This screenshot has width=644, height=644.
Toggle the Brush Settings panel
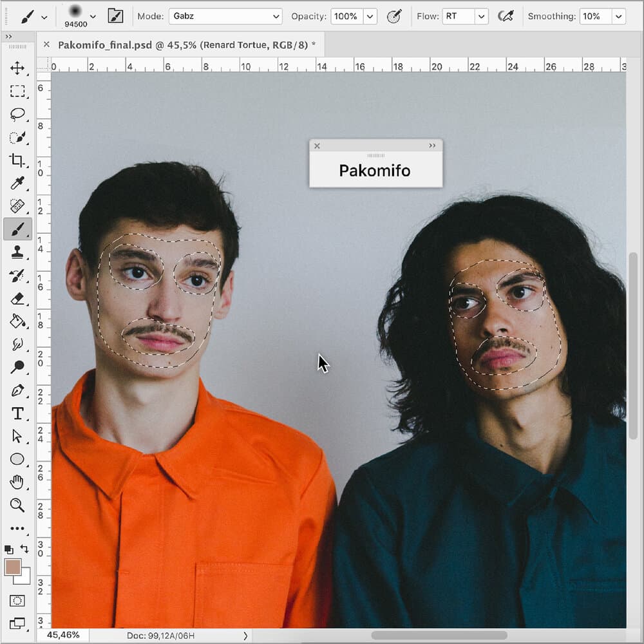[x=115, y=14]
